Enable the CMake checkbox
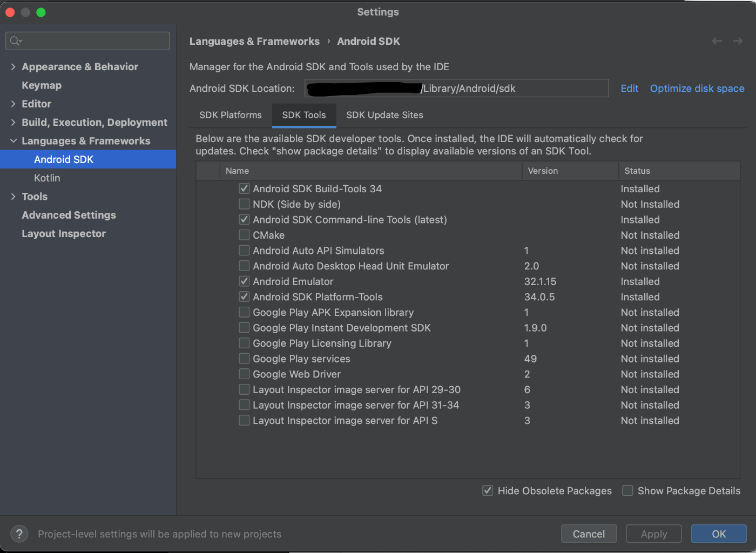This screenshot has width=756, height=553. click(244, 235)
